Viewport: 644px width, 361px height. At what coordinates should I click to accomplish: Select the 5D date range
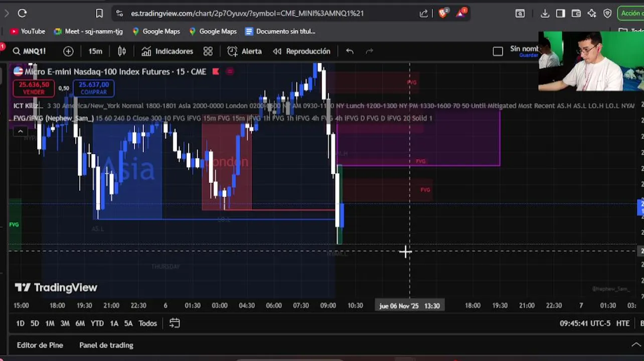tap(35, 323)
